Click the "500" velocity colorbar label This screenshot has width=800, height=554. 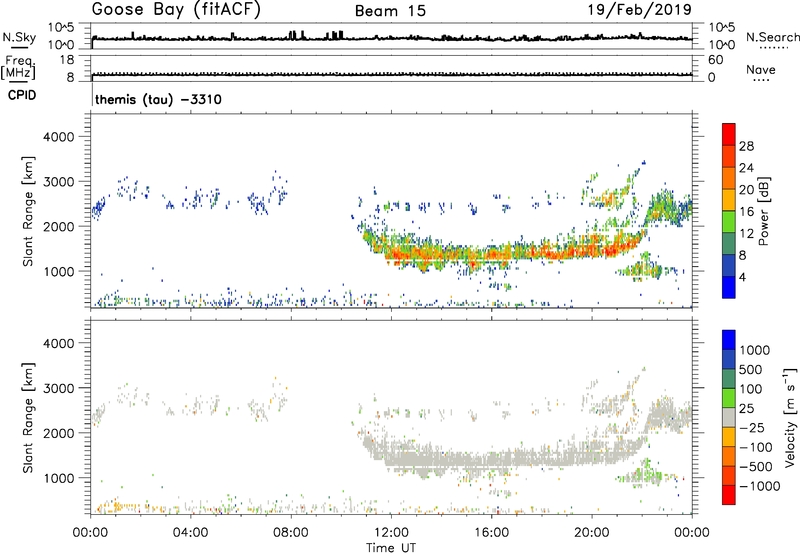(750, 370)
